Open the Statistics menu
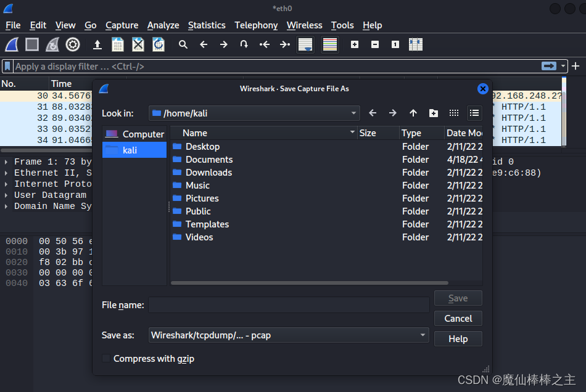 point(207,25)
